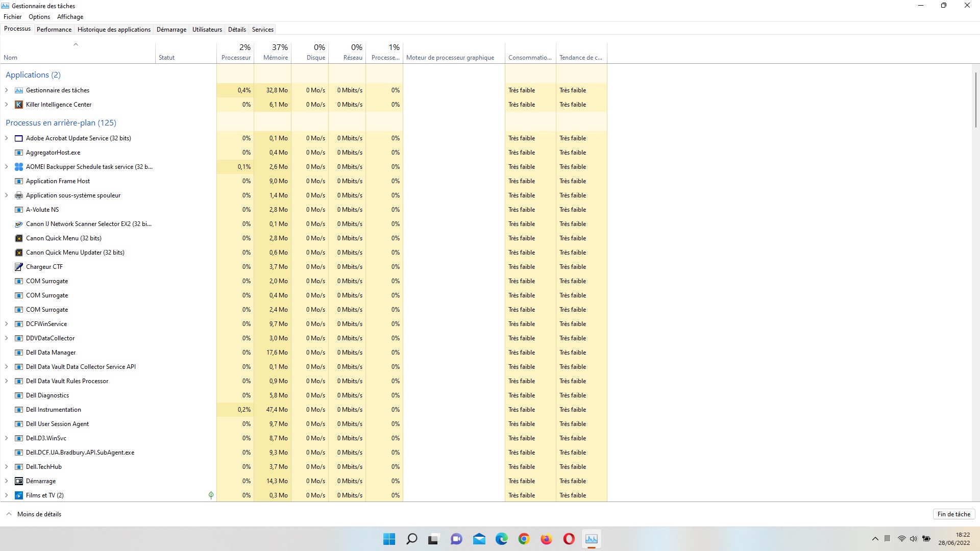Expand the Gestionnaire des tâches row
The height and width of the screenshot is (551, 980).
[7, 90]
